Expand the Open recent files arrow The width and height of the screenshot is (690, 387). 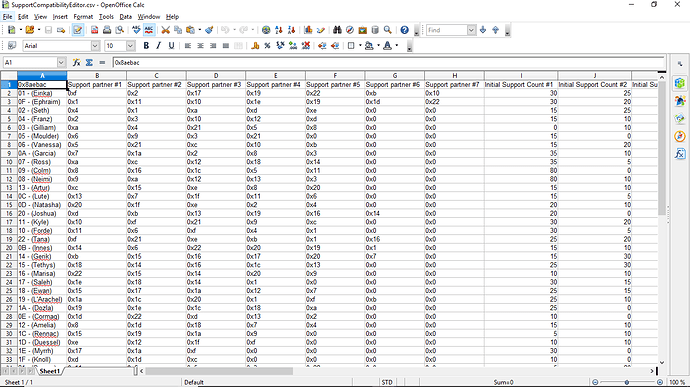tap(39, 30)
